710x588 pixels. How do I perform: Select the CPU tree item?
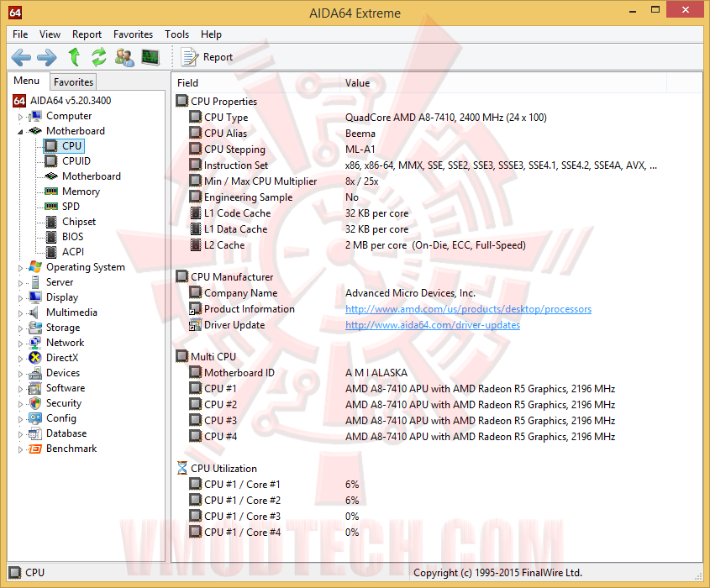click(x=71, y=146)
